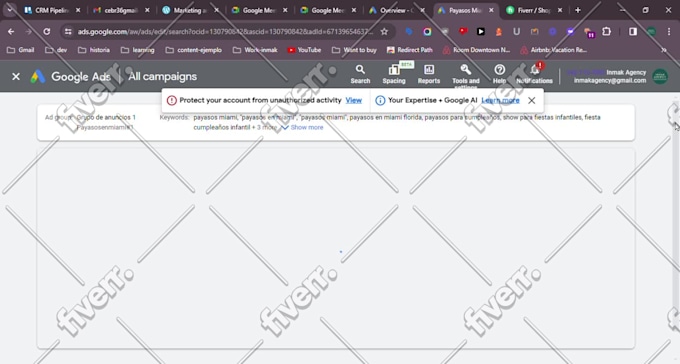Go back with browser back arrow

(x=11, y=32)
